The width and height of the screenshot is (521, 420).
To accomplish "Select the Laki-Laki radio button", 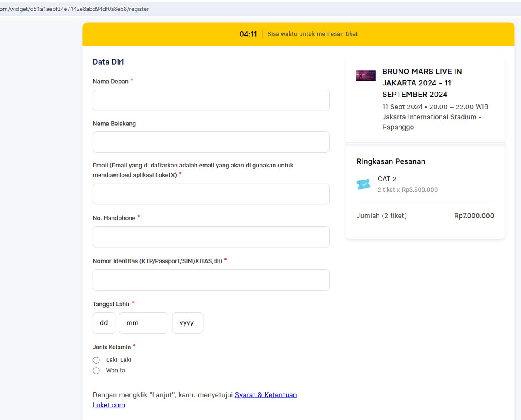I will (96, 360).
